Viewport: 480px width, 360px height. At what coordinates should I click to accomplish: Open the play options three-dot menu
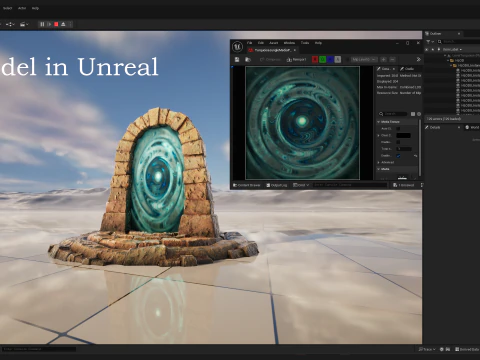pyautogui.click(x=70, y=24)
